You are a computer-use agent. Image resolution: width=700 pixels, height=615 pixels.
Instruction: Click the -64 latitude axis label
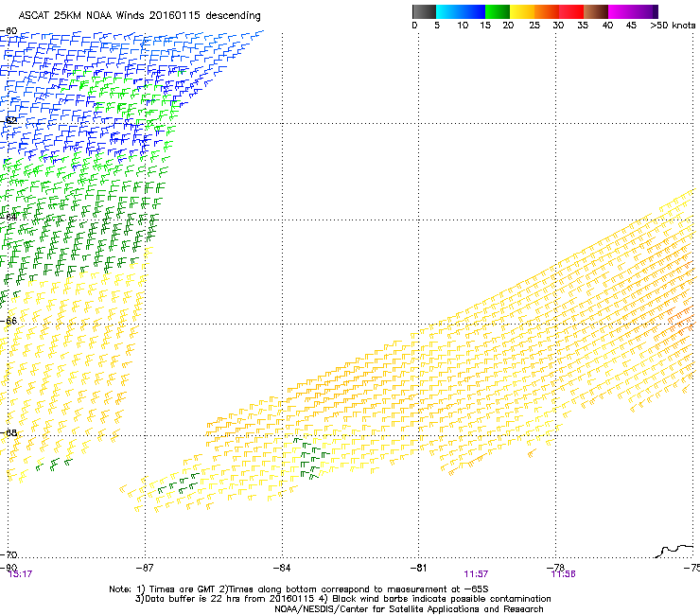9,217
